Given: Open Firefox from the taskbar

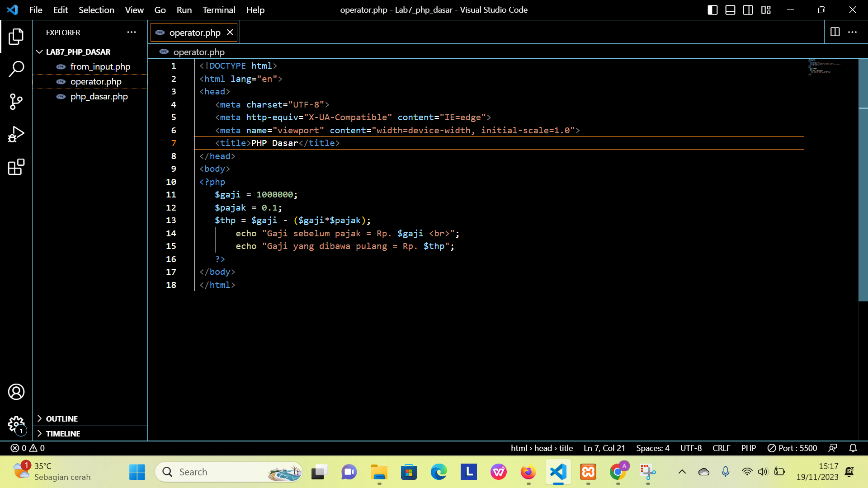Looking at the screenshot, I should click(x=528, y=472).
